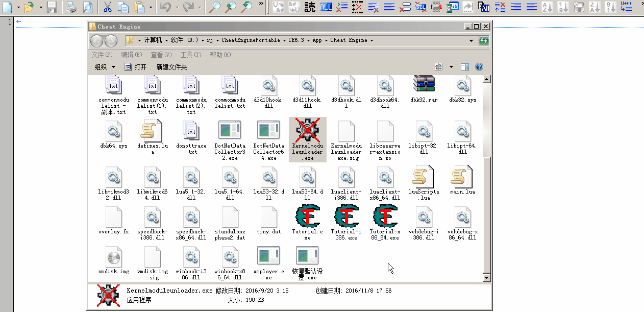Select the Tutorial-i386.exe icon
The image size is (644, 312).
346,217
